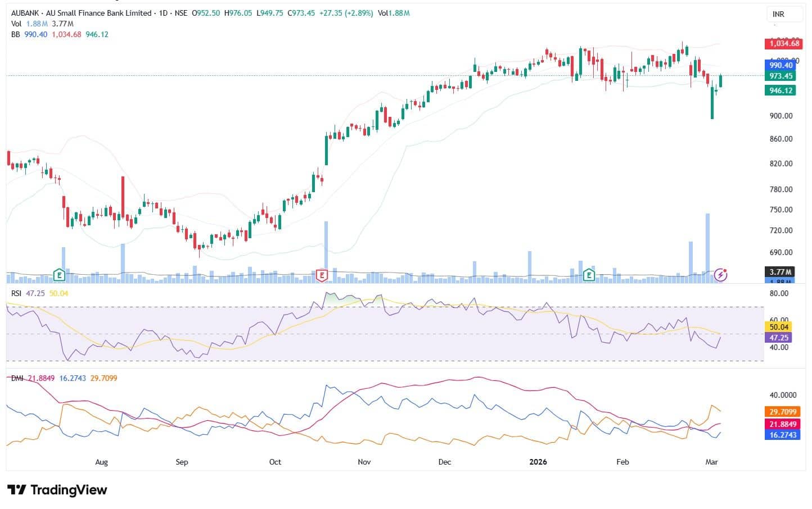
Task: Select the RSI indicator legend label
Action: click(x=17, y=293)
